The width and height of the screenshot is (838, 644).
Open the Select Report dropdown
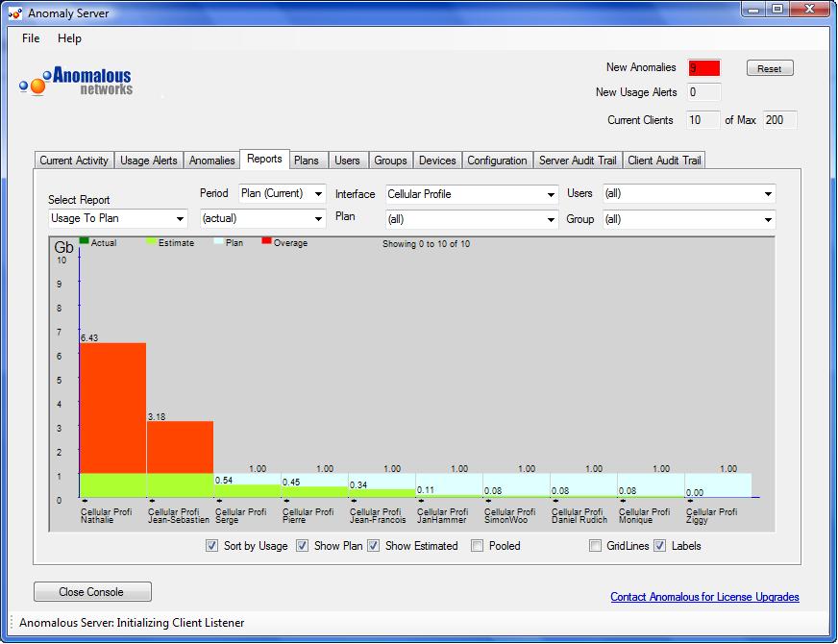click(118, 219)
